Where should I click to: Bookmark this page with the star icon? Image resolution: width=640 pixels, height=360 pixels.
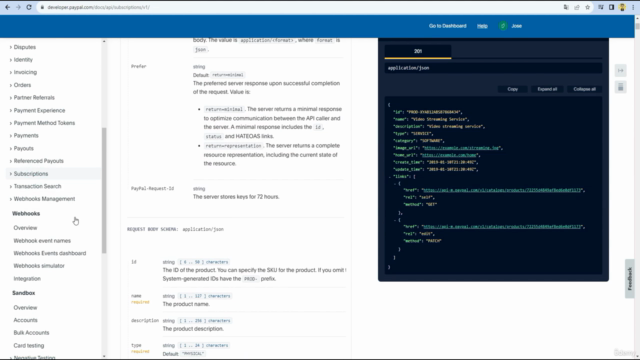click(588, 7)
